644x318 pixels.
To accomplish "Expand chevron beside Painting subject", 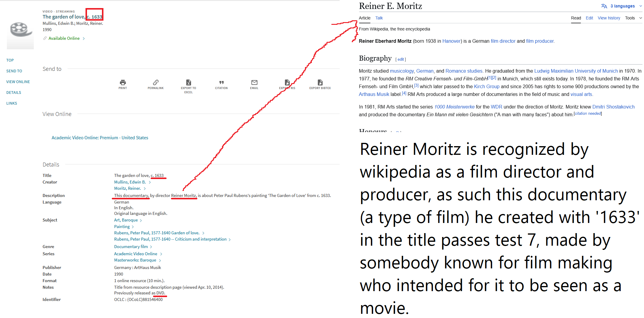I will tap(133, 227).
